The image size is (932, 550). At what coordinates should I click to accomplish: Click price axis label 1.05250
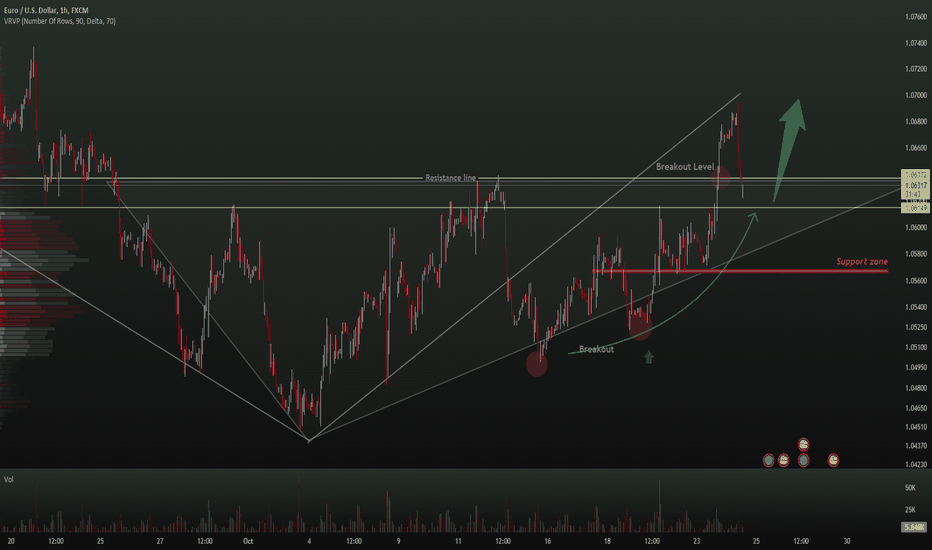(x=915, y=327)
